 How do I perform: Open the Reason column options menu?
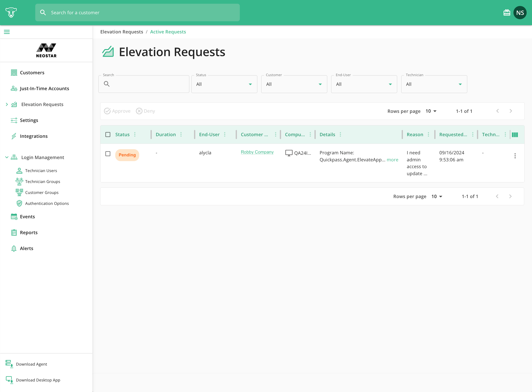[428, 135]
